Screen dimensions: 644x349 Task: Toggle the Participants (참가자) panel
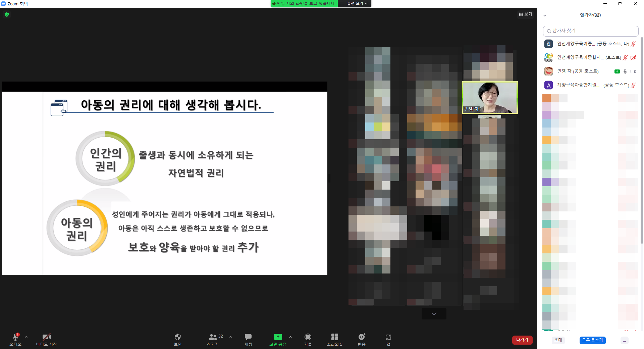[213, 337]
